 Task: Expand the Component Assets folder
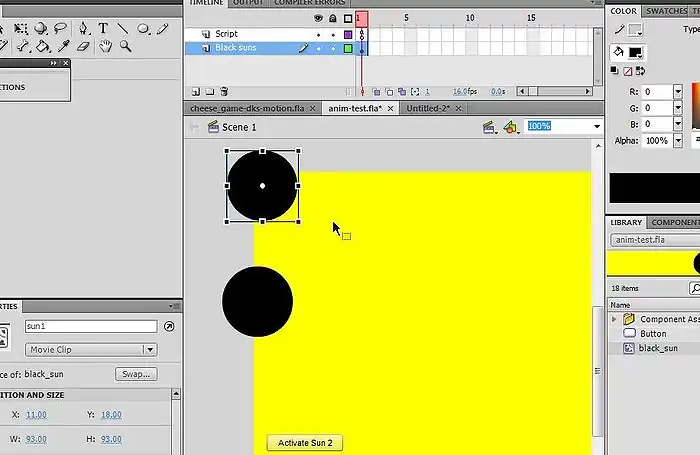coord(614,320)
